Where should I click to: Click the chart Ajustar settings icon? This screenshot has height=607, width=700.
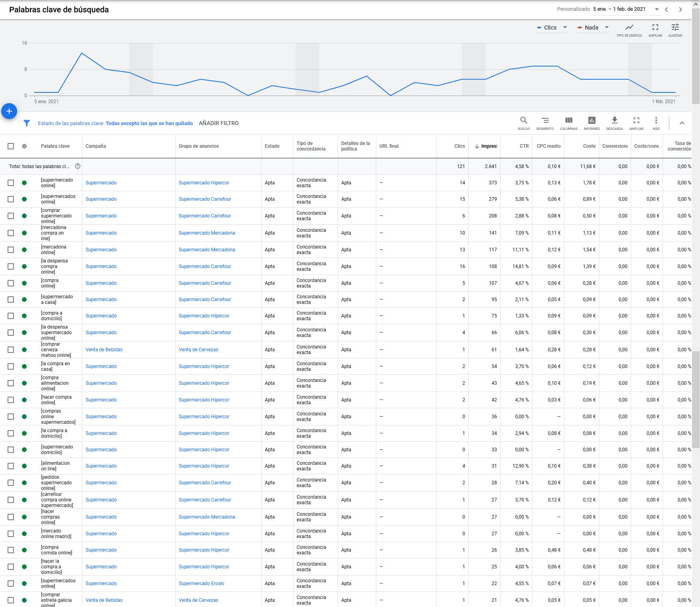tap(675, 27)
